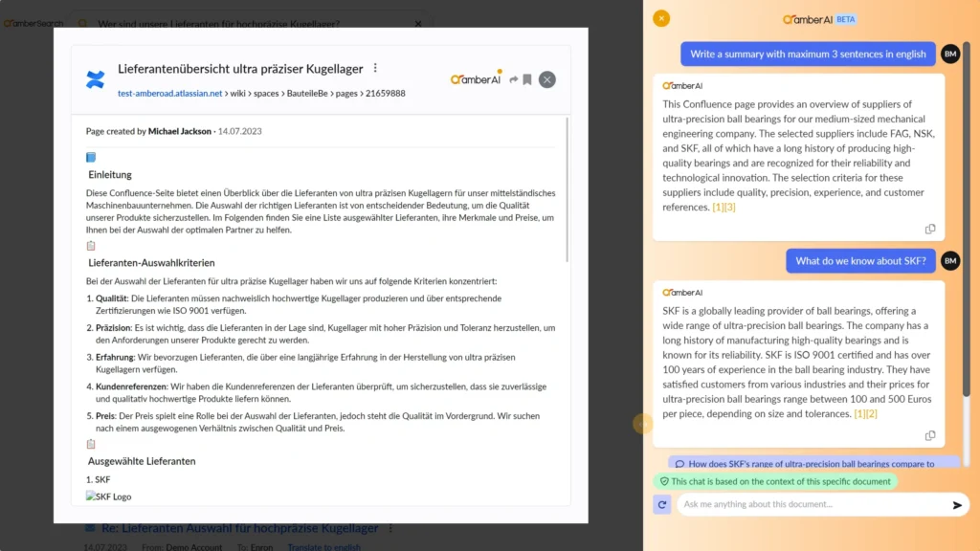Select the 'Re: Lieferanten Auswahl für hochpräzise Kugellager' email

[237, 527]
